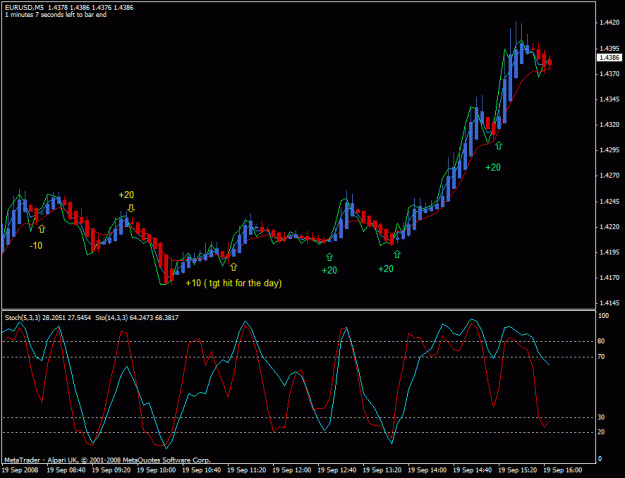
Task: Click the stochastic level 20 label
Action: click(601, 433)
